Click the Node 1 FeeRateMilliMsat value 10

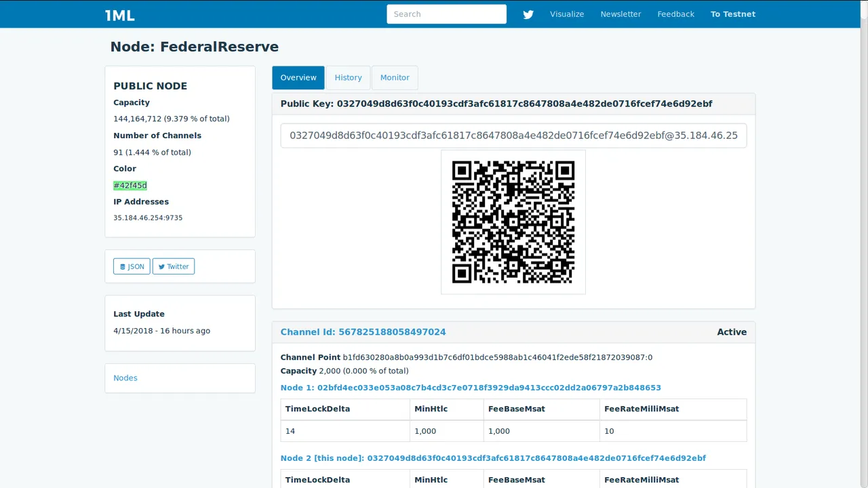609,431
